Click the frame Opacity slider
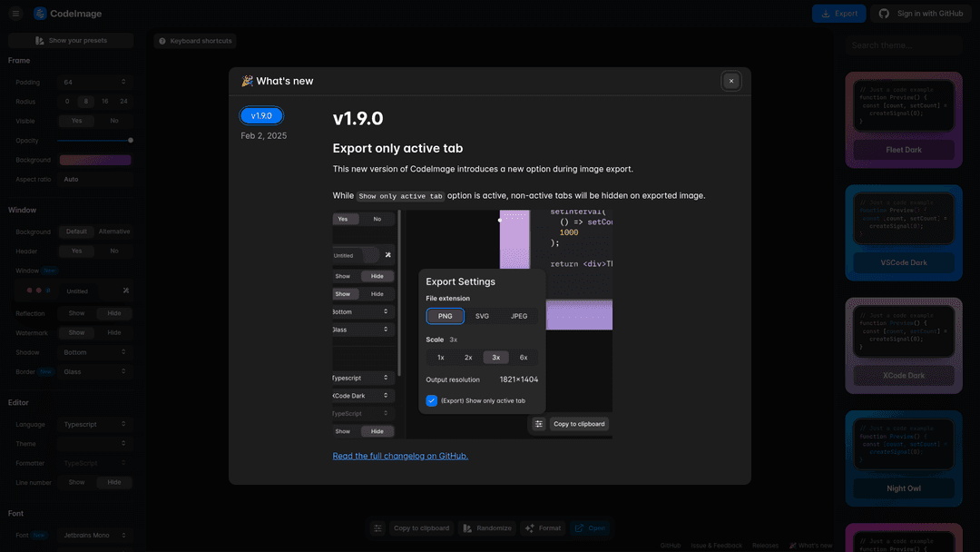 [x=94, y=140]
